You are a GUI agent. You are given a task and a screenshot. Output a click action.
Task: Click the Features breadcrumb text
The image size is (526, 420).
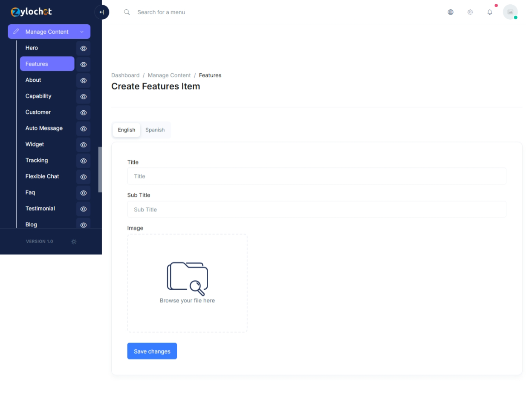point(210,75)
